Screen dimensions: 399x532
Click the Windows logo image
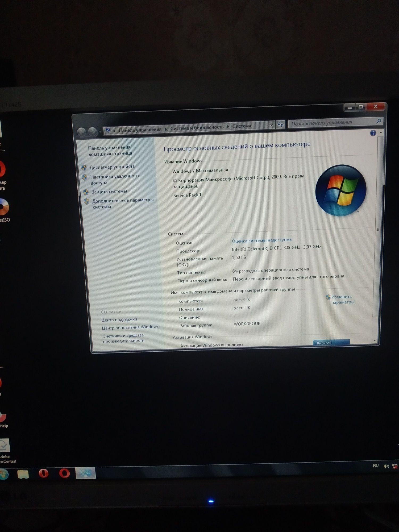point(341,190)
